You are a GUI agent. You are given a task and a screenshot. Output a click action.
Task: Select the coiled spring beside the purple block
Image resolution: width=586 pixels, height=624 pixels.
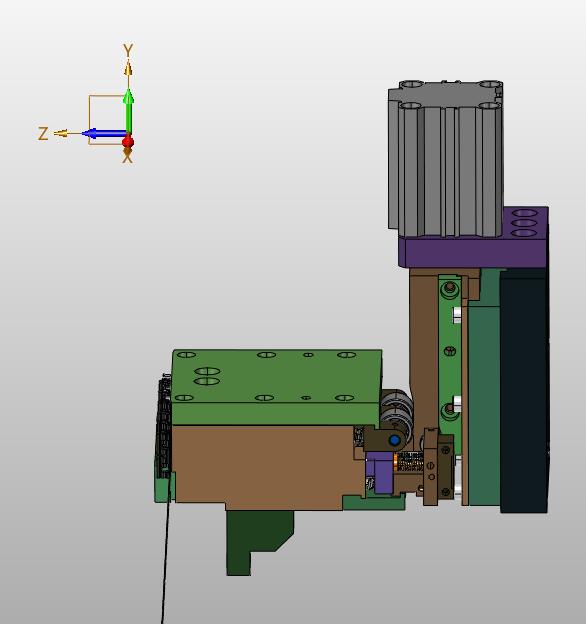tap(409, 462)
